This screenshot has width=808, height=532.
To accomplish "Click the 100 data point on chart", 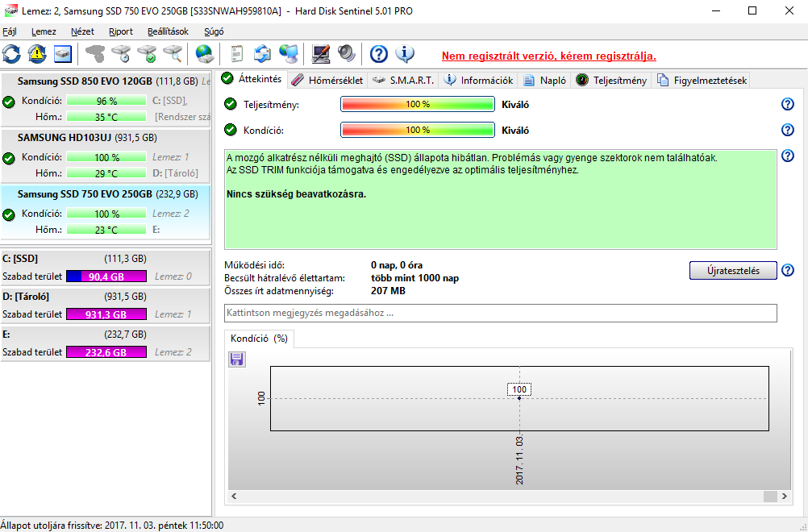I will [519, 398].
